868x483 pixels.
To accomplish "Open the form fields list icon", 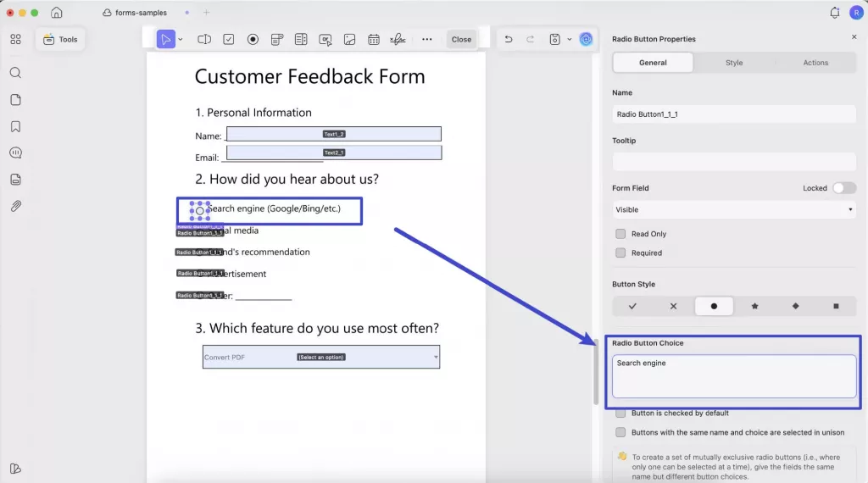I will click(15, 180).
